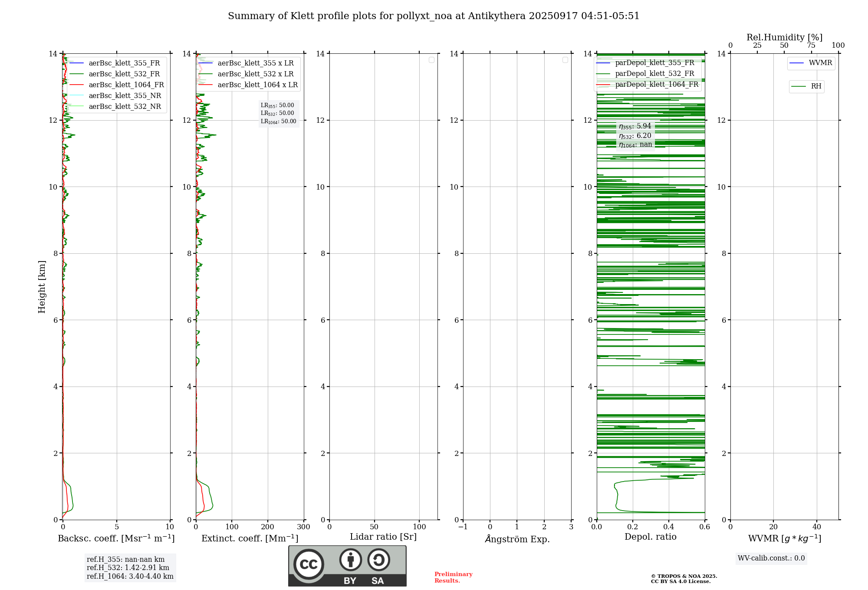
Task: Click the Height [km] axis label
Action: click(42, 287)
